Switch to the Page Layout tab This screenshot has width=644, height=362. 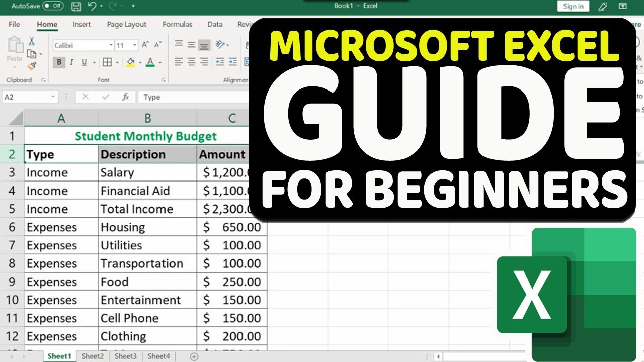127,24
